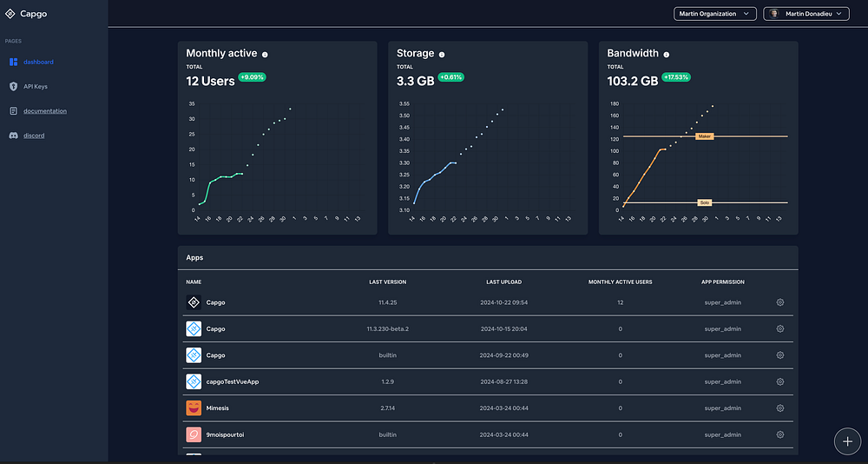Click version 1.2.9 cell
868x464 pixels.
tap(387, 382)
